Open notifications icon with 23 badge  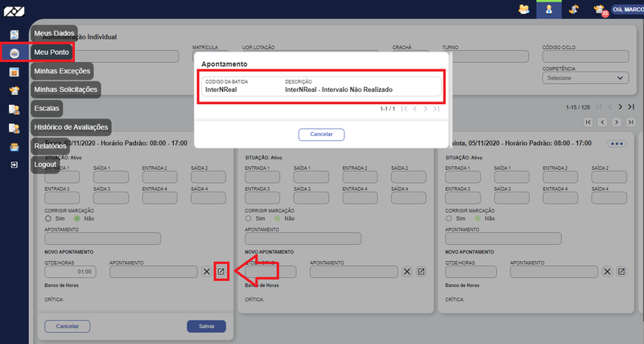pos(600,10)
